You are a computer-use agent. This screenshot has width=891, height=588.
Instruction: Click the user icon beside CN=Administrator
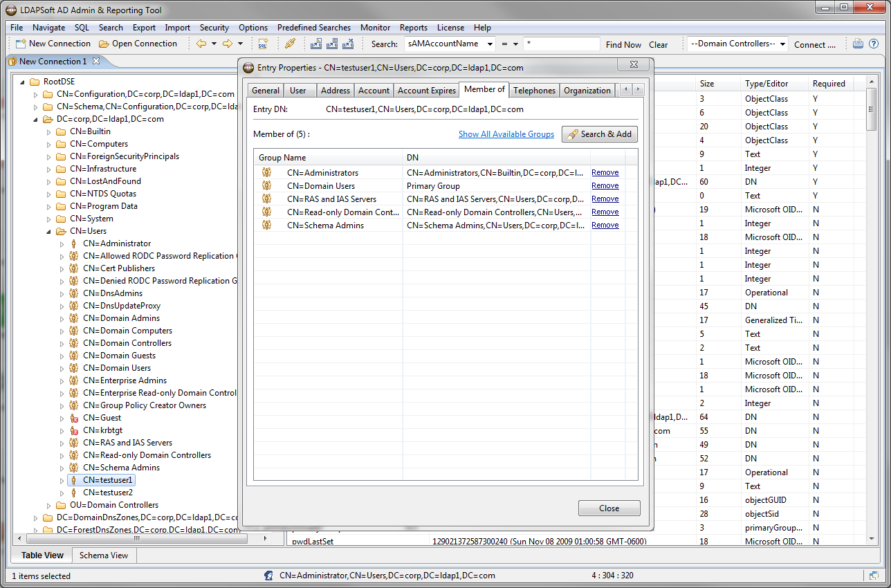73,244
